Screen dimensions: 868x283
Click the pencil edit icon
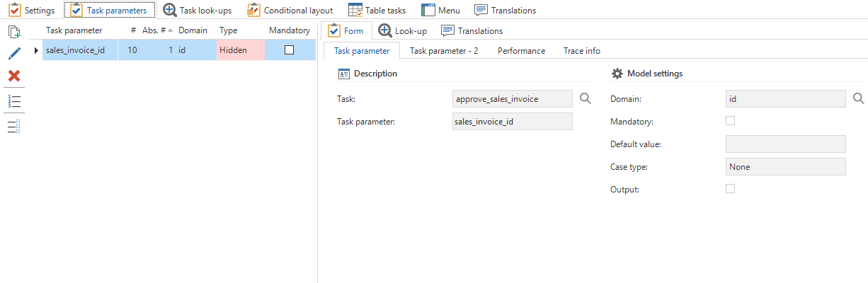[14, 54]
